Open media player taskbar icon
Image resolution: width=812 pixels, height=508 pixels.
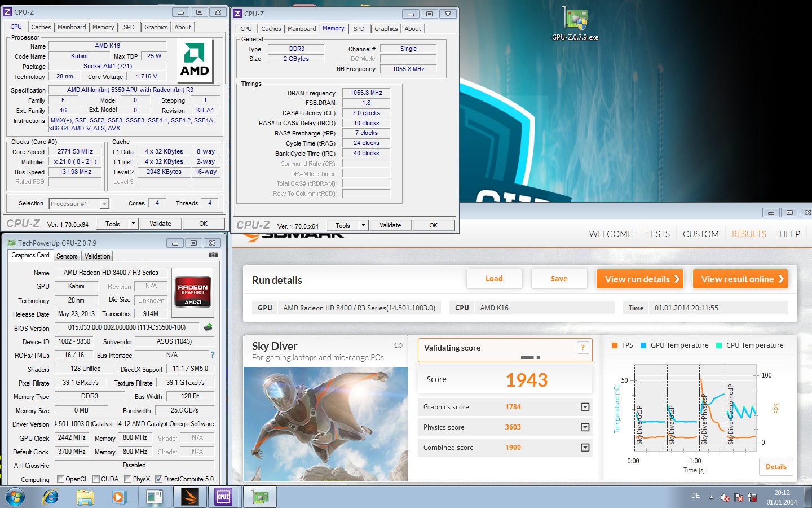point(118,497)
